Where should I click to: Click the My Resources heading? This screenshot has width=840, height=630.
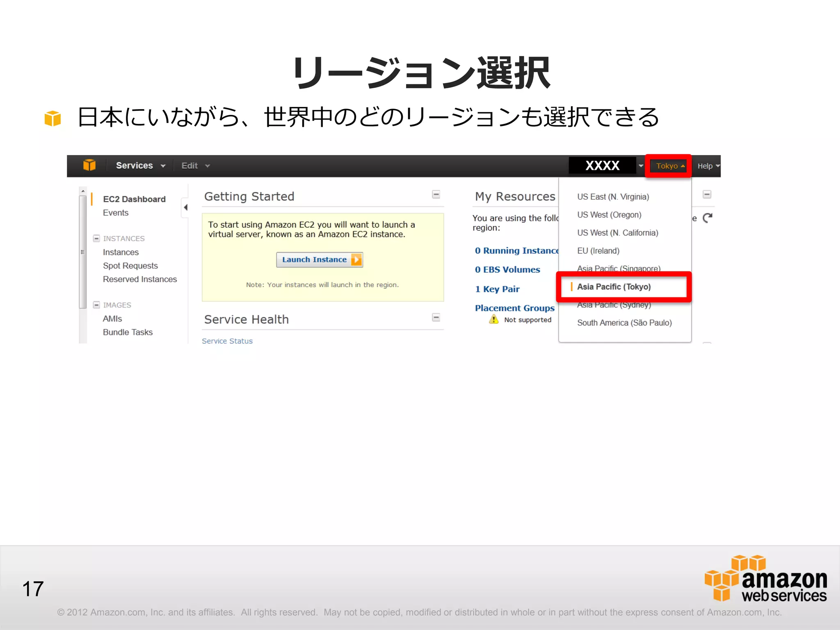click(x=515, y=196)
